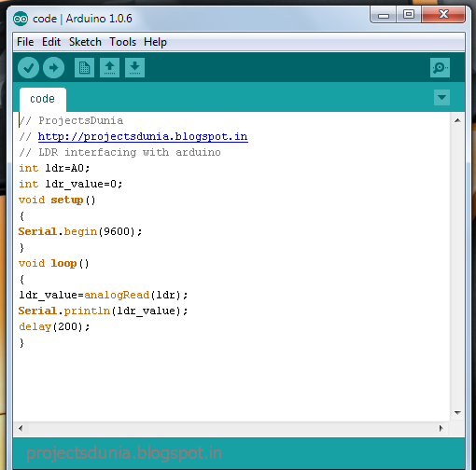476x470 pixels.
Task: Open the File menu
Action: [25, 42]
